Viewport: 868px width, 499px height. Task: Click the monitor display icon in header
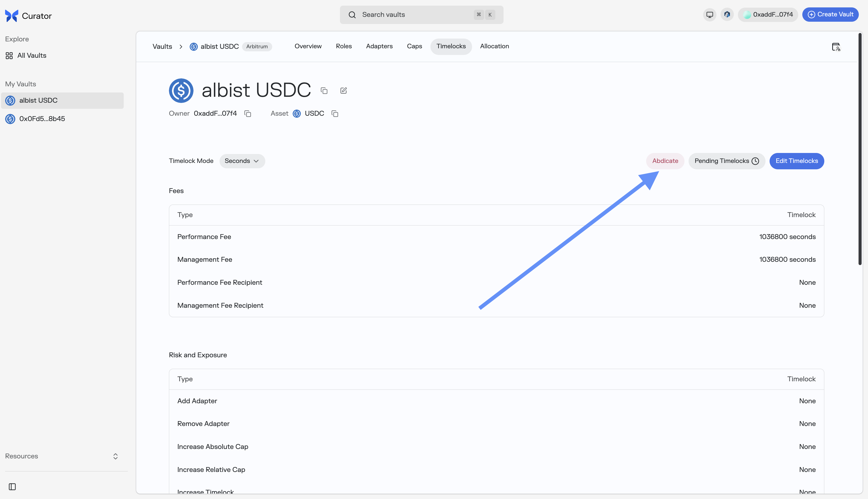pos(709,15)
